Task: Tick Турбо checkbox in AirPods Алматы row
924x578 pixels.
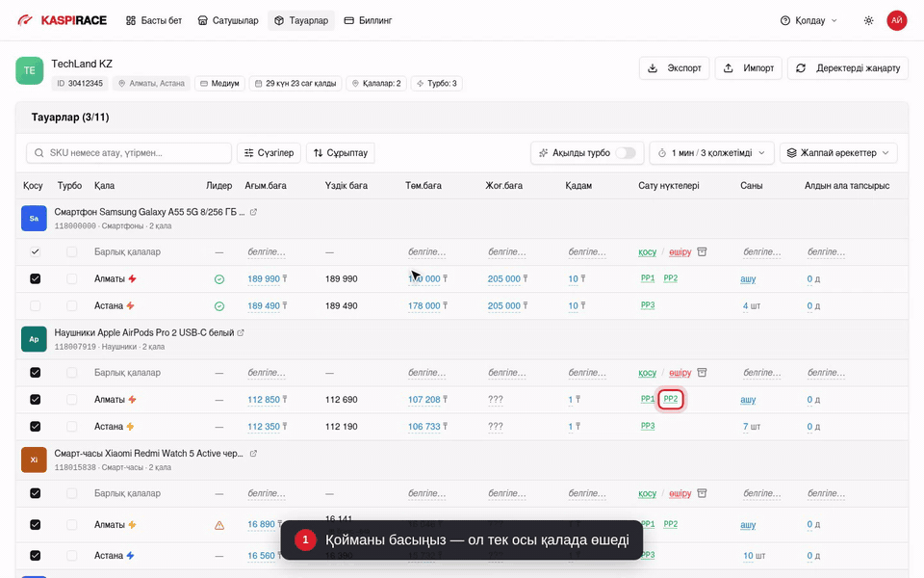Action: (72, 400)
